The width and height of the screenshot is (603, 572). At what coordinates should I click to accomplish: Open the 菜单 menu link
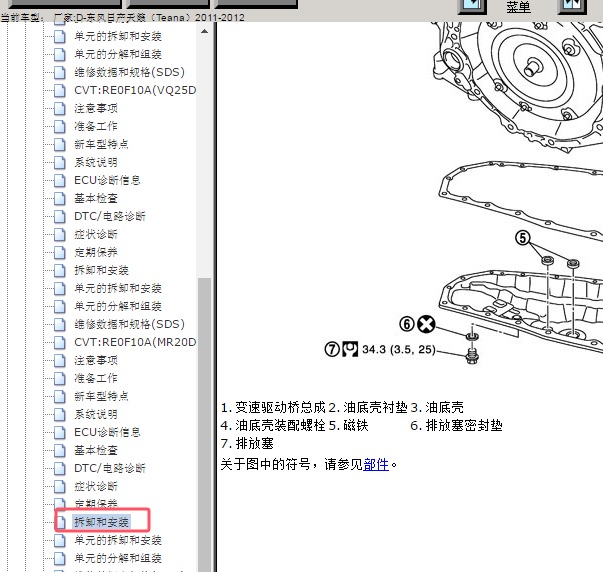point(518,6)
